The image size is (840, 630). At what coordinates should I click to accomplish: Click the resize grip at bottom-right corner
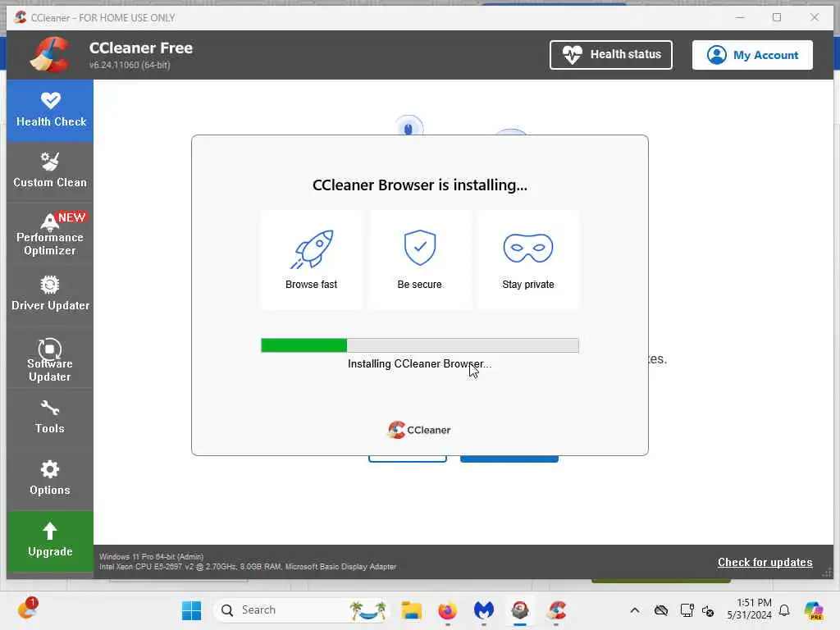pyautogui.click(x=827, y=573)
